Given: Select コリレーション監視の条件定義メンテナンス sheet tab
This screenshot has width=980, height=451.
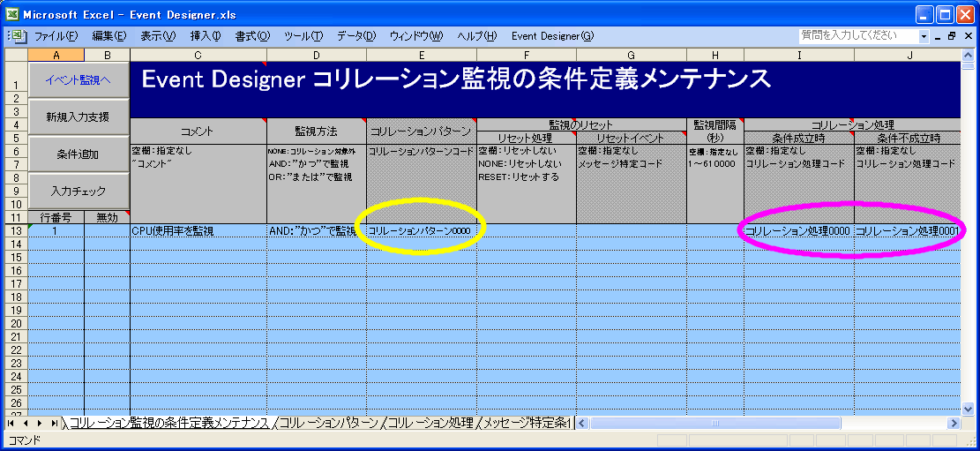Looking at the screenshot, I should point(168,424).
